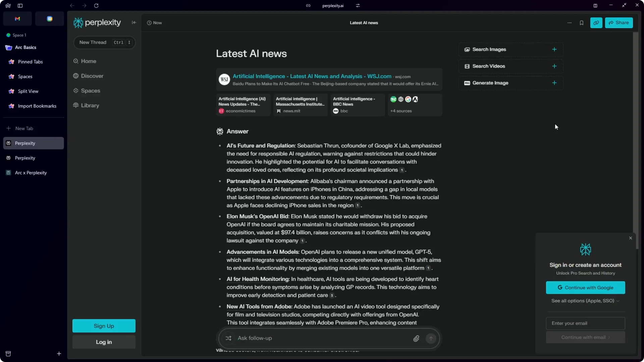Screen dimensions: 644x362
Task: Select Discover in the Perplexity menu
Action: click(x=92, y=76)
